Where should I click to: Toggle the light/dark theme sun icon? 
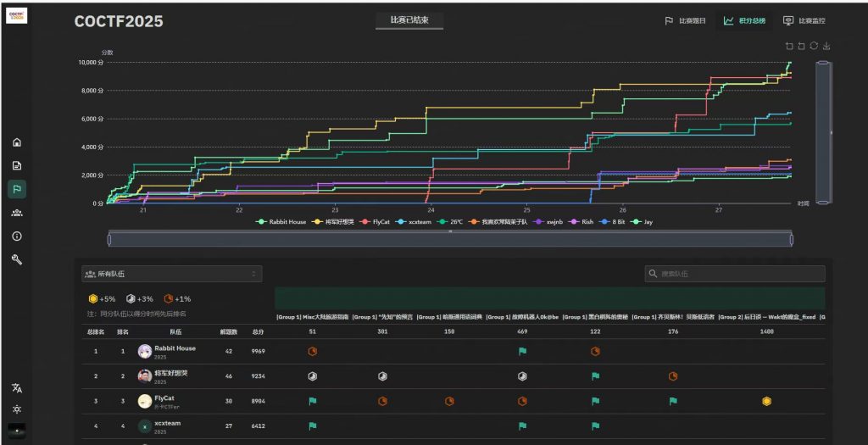click(x=17, y=409)
